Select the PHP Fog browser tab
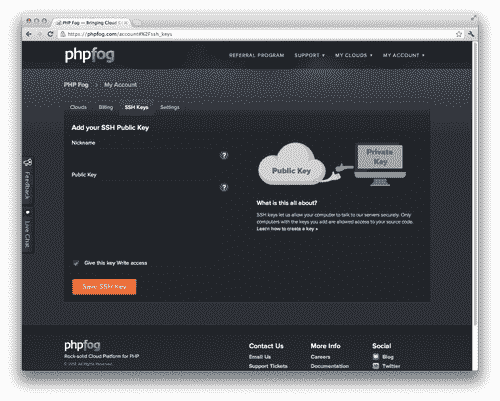This screenshot has height=401, width=500. 91,23
